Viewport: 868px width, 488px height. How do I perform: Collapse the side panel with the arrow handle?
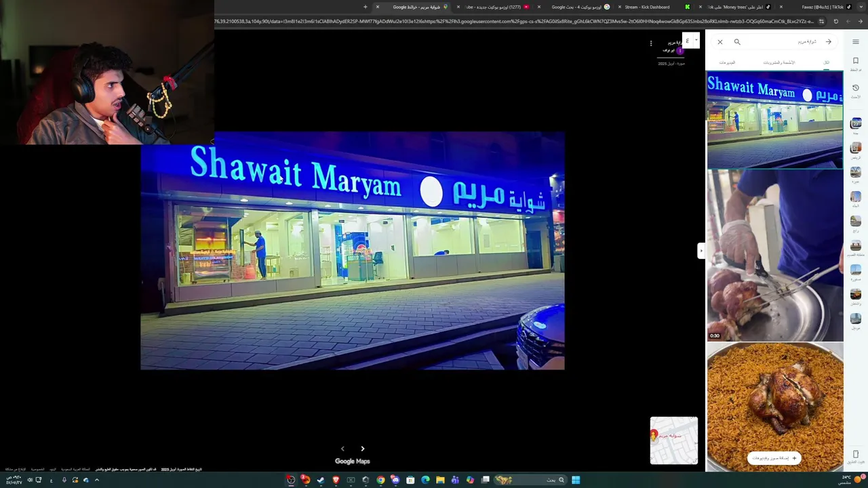(702, 251)
